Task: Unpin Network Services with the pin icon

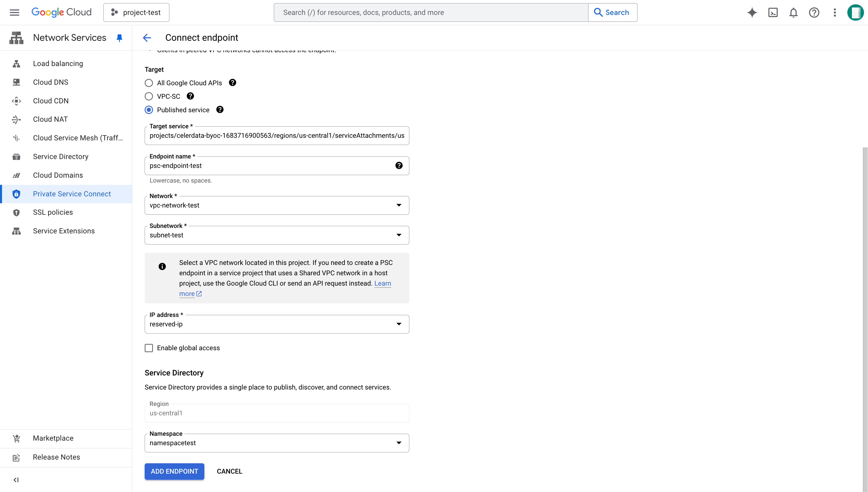Action: [x=119, y=38]
